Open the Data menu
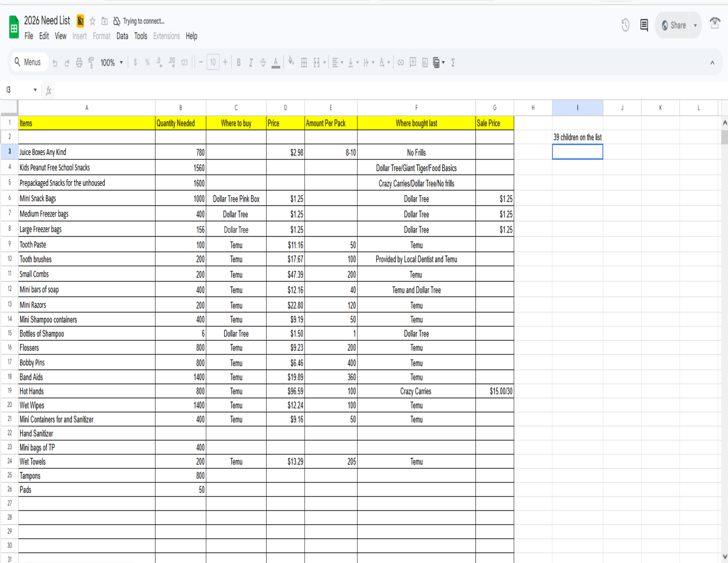This screenshot has width=728, height=563. [122, 36]
